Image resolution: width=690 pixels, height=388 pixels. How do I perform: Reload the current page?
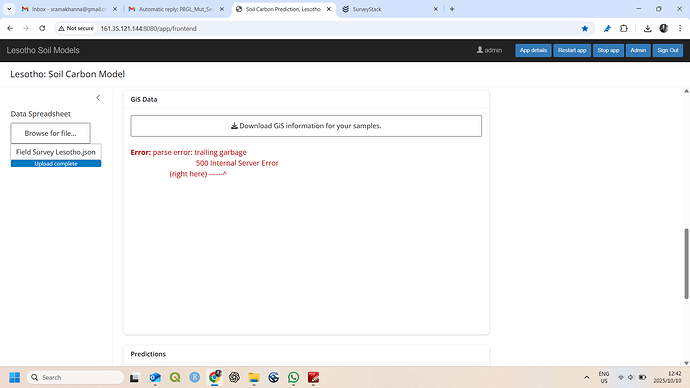click(42, 28)
